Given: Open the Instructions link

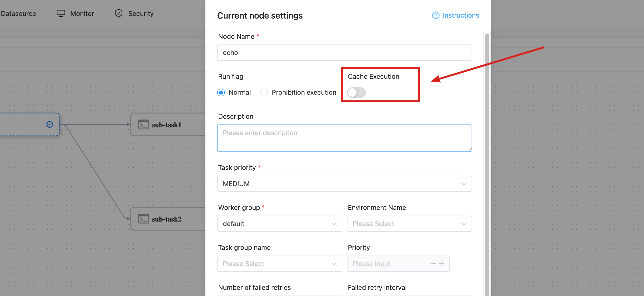Looking at the screenshot, I should (x=461, y=15).
